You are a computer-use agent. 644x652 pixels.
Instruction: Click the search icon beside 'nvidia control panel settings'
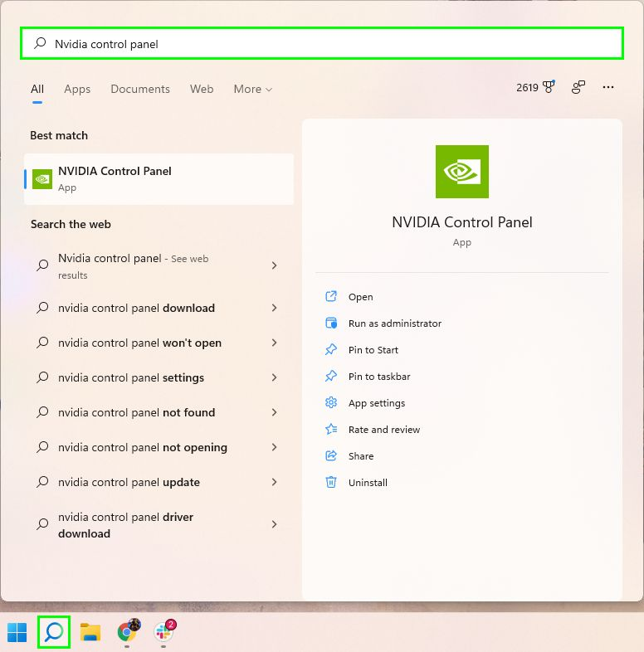pyautogui.click(x=42, y=377)
